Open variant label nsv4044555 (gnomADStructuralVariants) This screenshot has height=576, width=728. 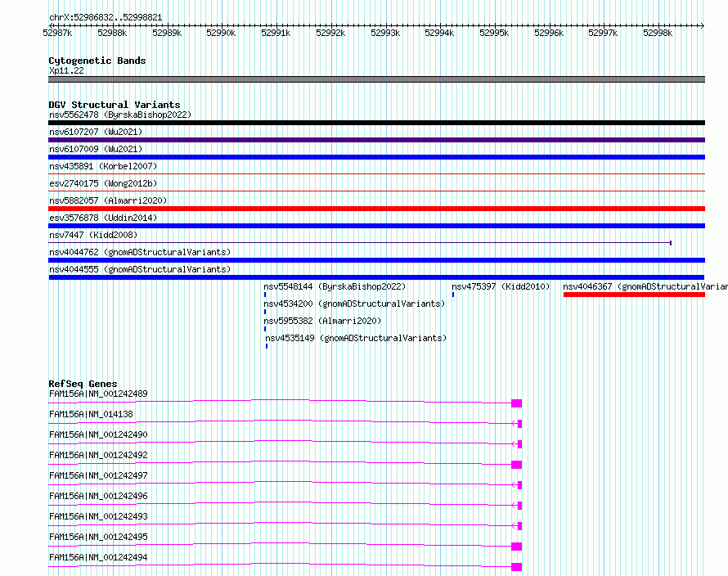pyautogui.click(x=140, y=269)
